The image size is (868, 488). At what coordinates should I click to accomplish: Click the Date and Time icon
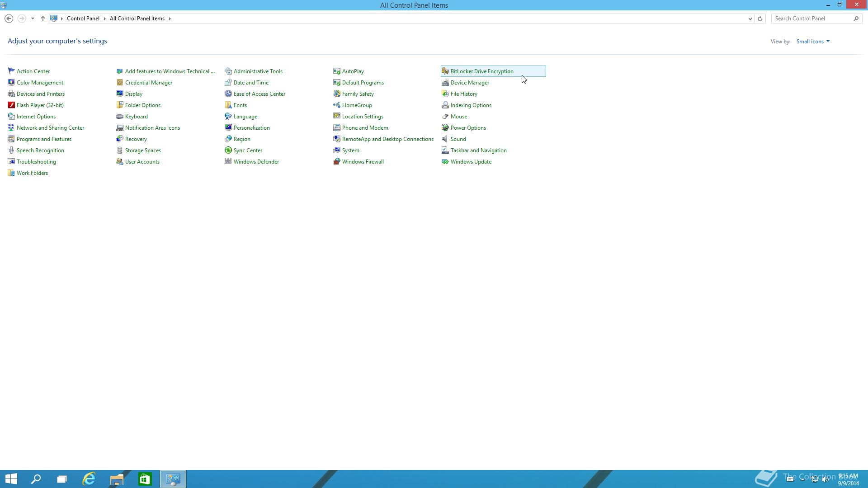pos(228,82)
